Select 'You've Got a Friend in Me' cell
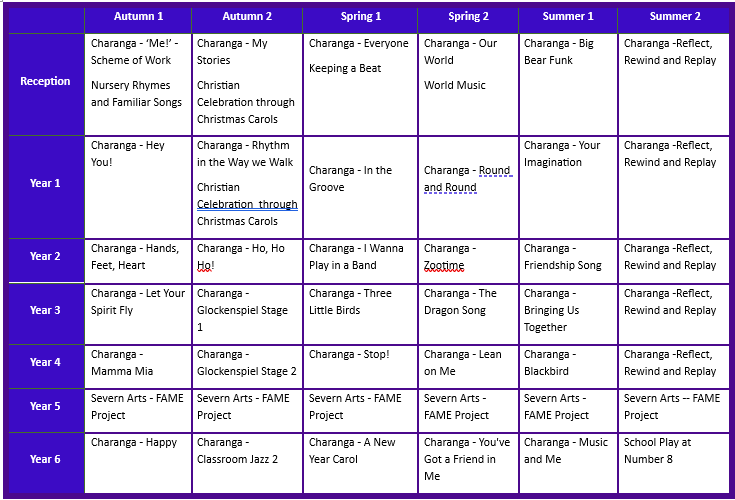Image resolution: width=735 pixels, height=500 pixels. coord(468,463)
